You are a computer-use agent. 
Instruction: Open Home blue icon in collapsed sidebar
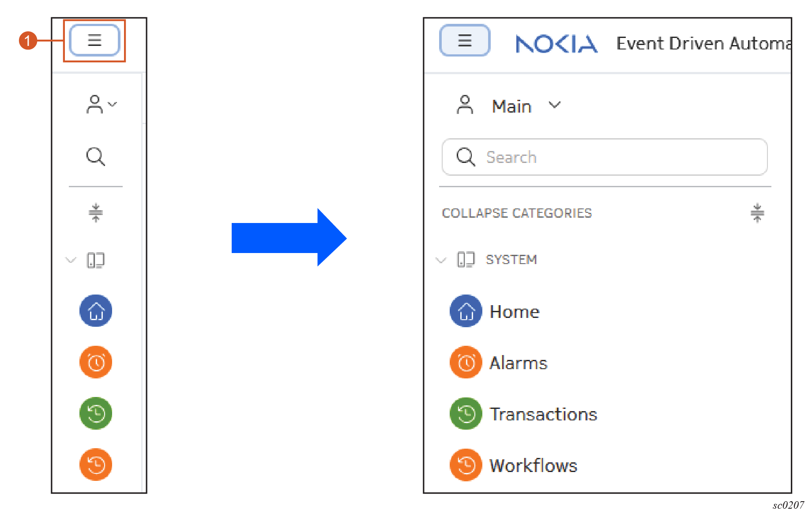96,311
